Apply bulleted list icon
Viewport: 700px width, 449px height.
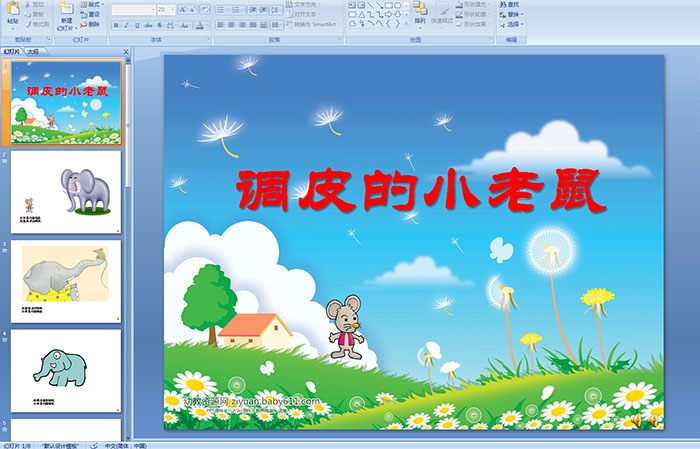[222, 10]
